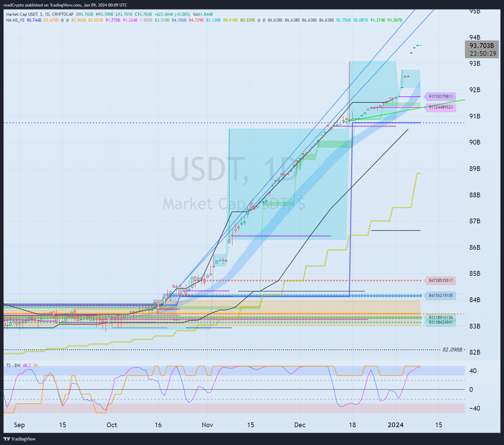Click the blue indicator value 84.156B
504x445 pixels.
coord(179,20)
